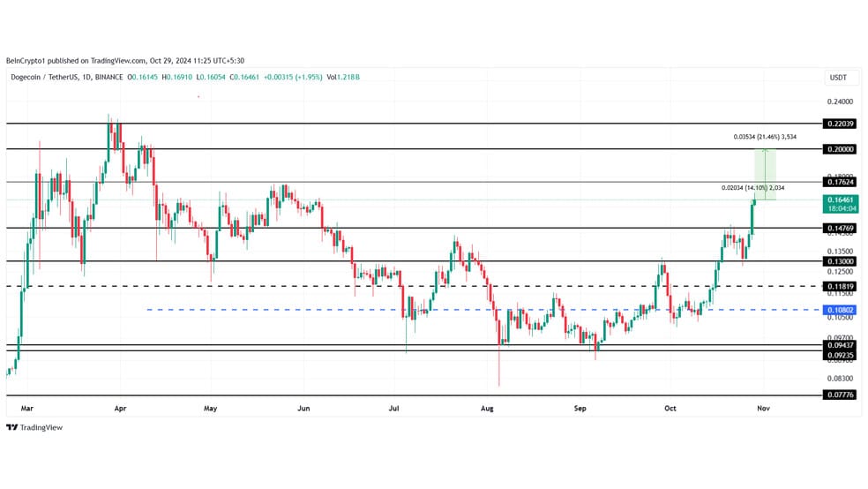The image size is (868, 489).
Task: Select the dashed-line 0.11819 price label
Action: click(840, 286)
